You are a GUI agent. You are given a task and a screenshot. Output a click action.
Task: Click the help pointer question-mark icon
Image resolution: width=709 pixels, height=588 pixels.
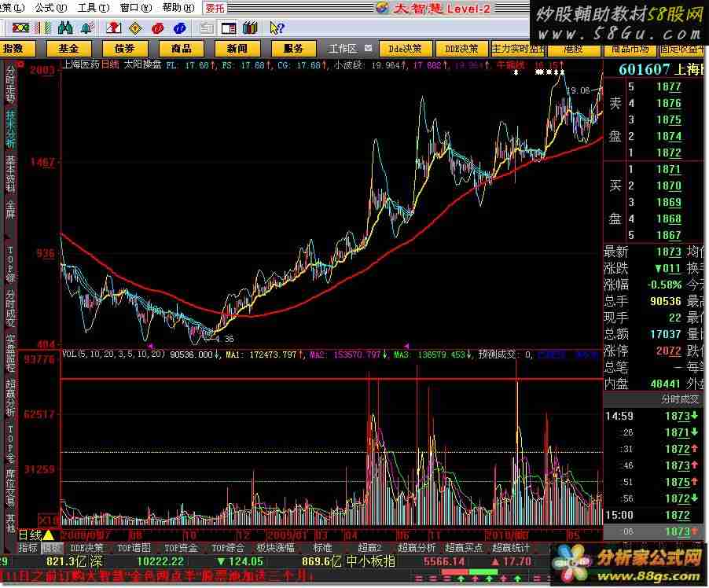pyautogui.click(x=277, y=28)
